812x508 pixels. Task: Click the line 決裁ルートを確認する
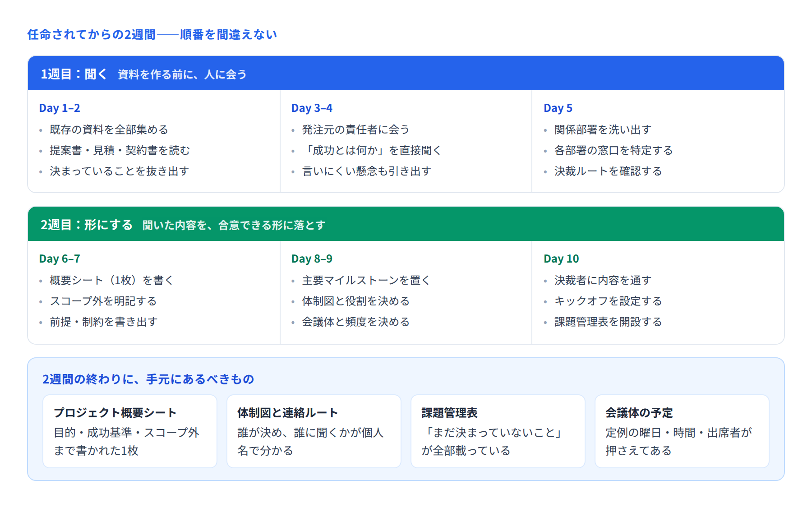(608, 171)
